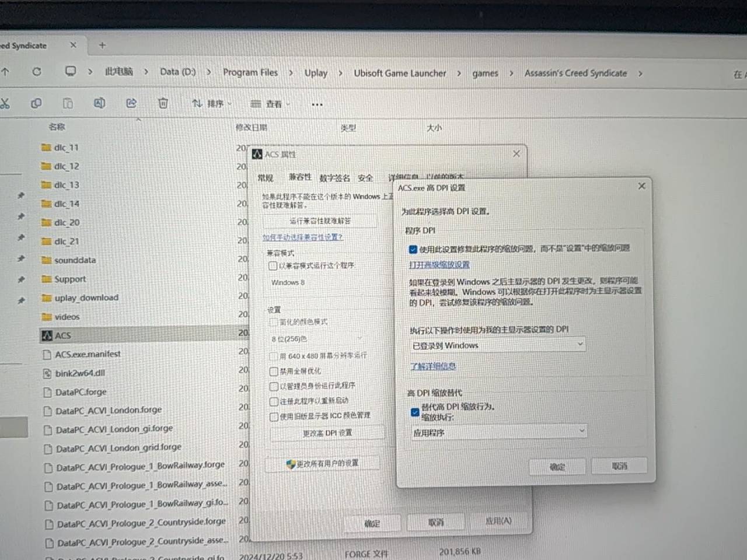Switch to the 安全 tab
Viewport: 747px width, 560px height.
[x=365, y=178]
